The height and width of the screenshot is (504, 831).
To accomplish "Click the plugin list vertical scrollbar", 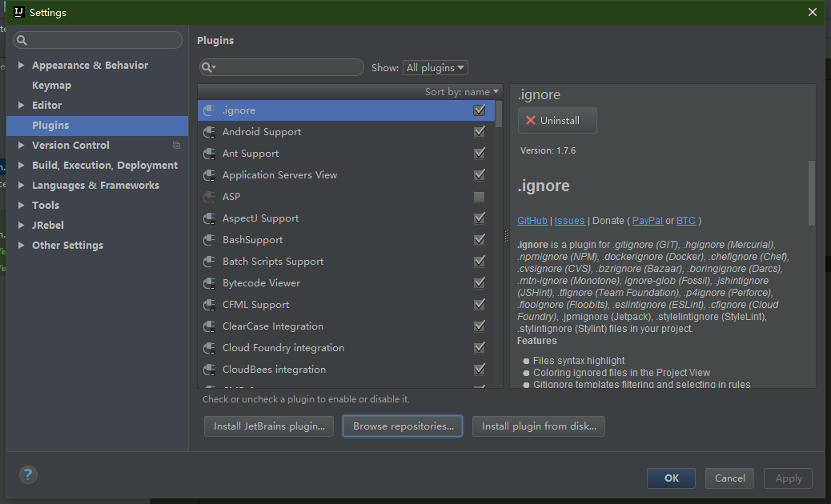I will tap(499, 114).
